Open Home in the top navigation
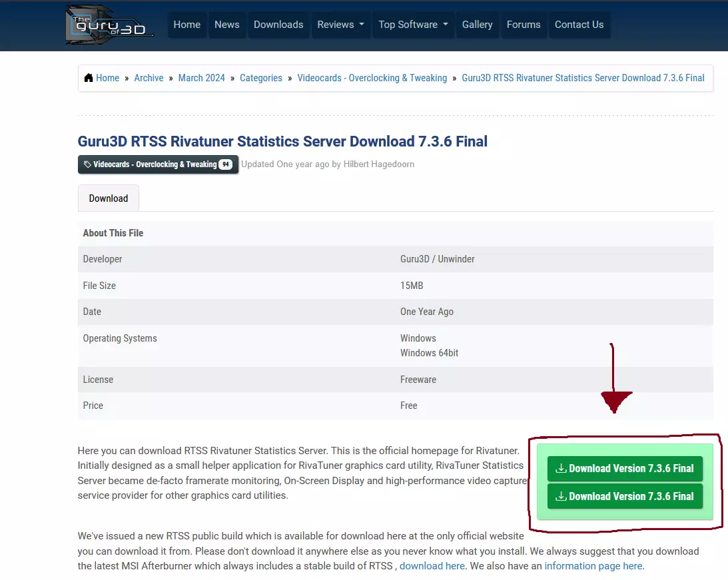This screenshot has width=728, height=580. (x=186, y=25)
